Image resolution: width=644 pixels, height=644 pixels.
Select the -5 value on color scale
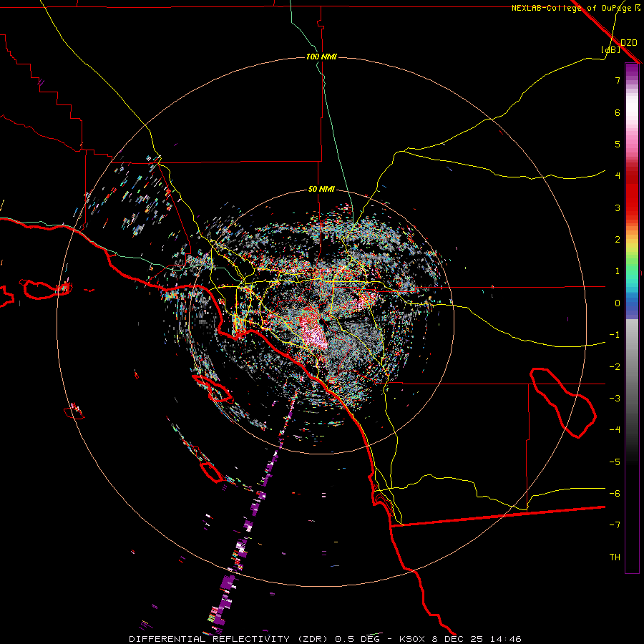(615, 462)
